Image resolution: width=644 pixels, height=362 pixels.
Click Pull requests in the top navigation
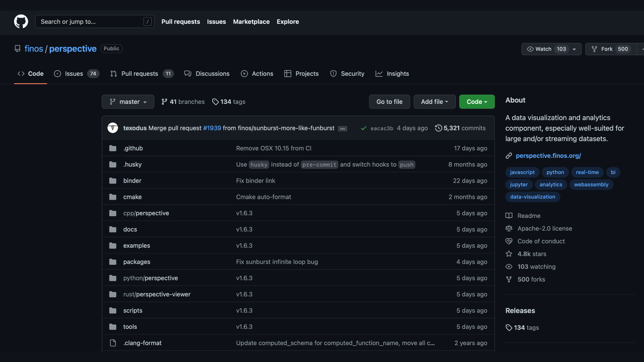point(180,22)
